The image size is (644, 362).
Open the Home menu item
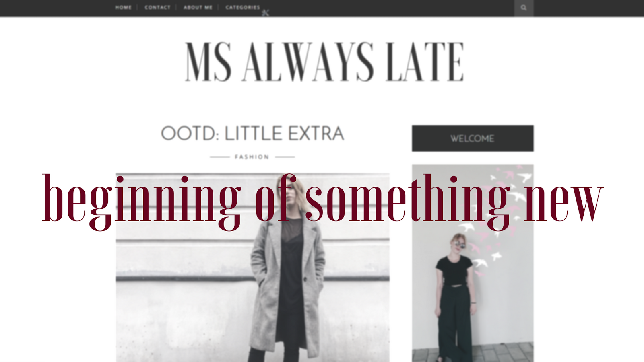coord(123,7)
